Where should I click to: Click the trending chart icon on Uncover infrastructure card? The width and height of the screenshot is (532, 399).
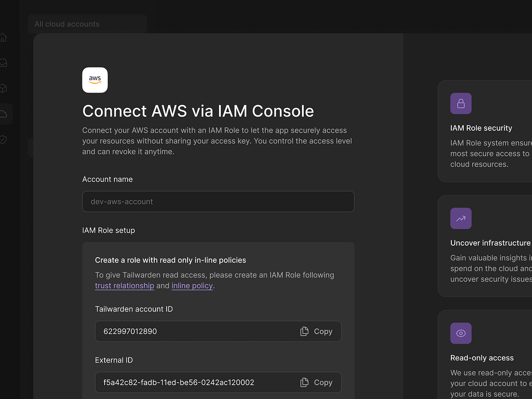tap(461, 218)
